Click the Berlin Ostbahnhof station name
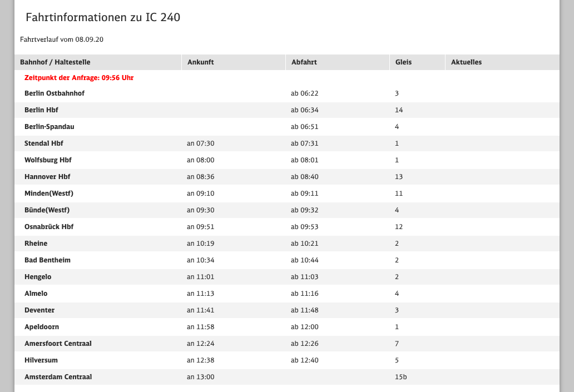The image size is (574, 392). (55, 93)
